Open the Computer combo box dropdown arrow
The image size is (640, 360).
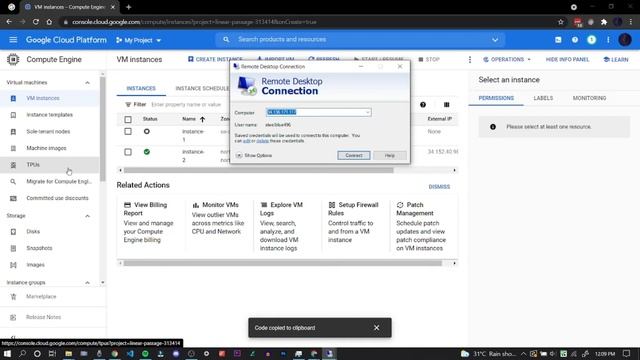(x=367, y=112)
